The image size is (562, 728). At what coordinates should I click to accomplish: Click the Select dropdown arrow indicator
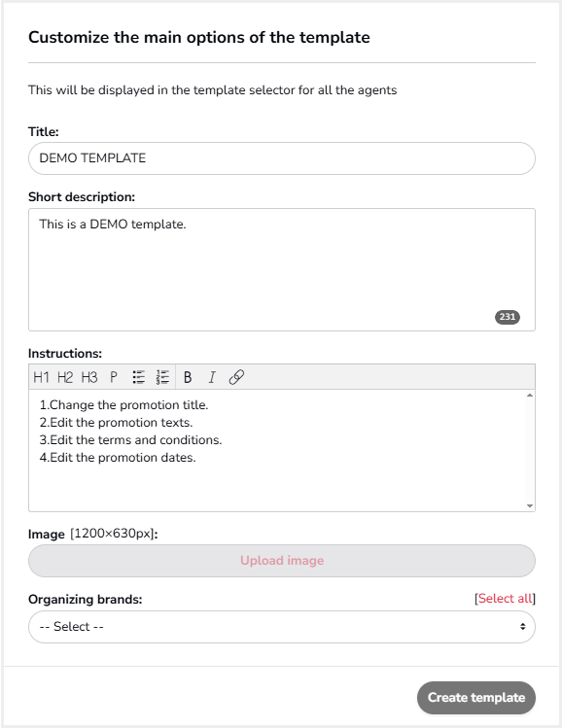[x=522, y=627]
